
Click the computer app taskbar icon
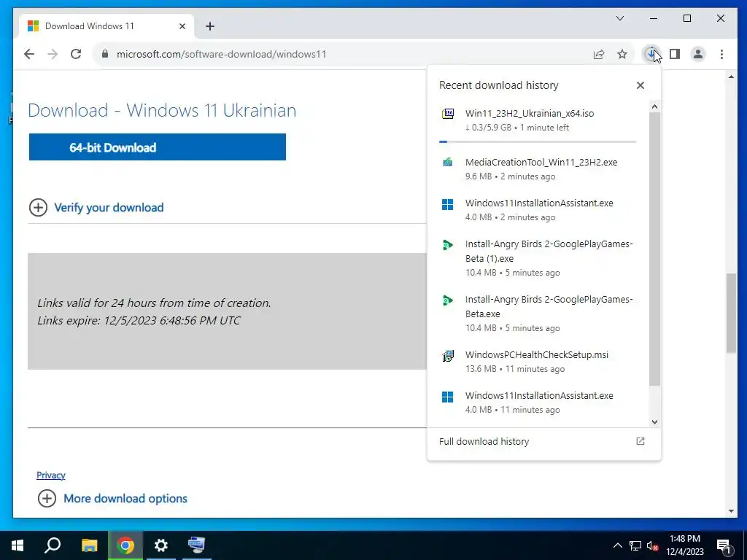pyautogui.click(x=196, y=545)
